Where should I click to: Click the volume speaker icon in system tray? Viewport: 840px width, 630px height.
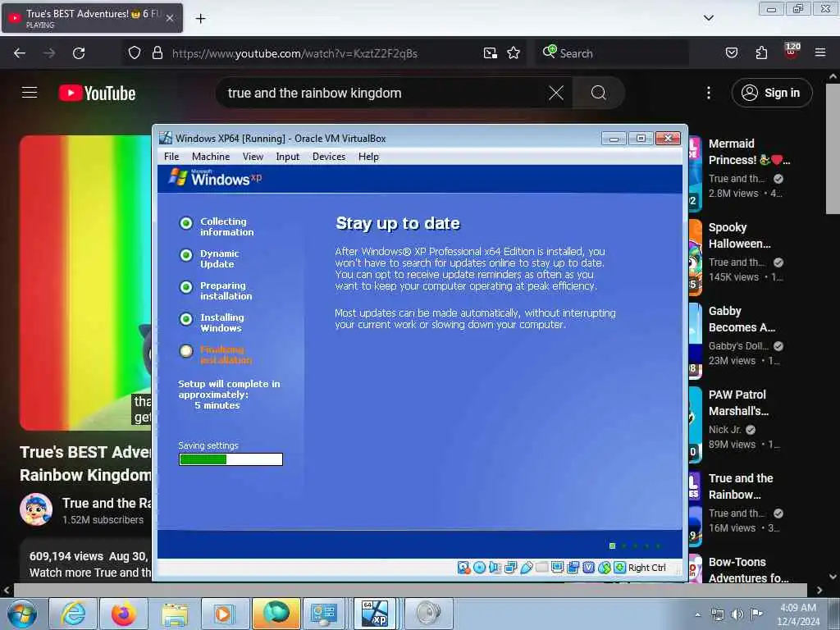pos(737,614)
